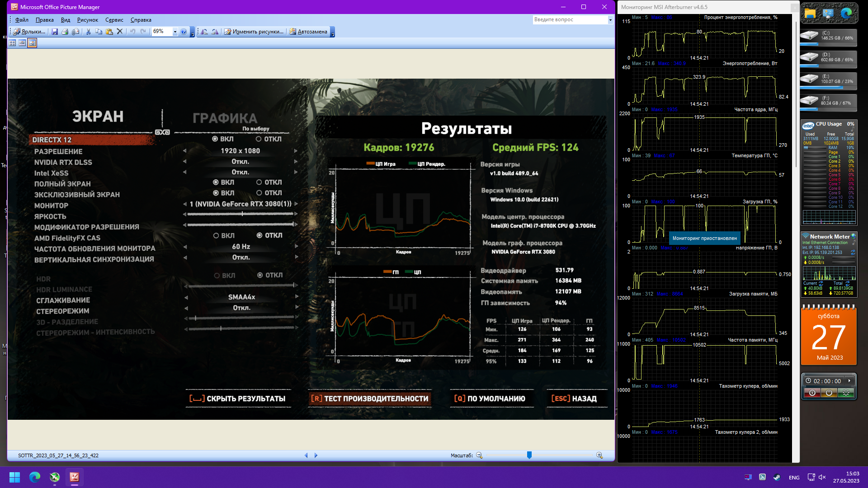Screen dimensions: 868x488
Task: Switch to Thumbnail view icon
Action: pyautogui.click(x=12, y=43)
